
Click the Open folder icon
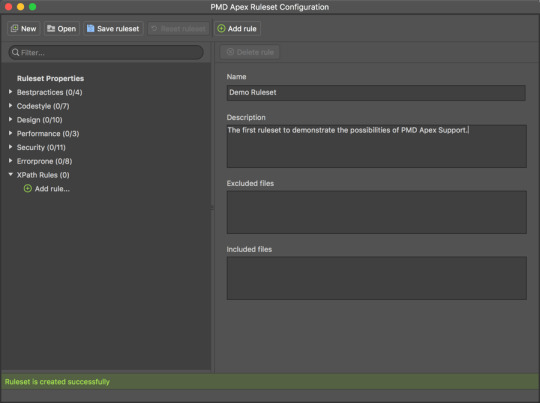click(51, 29)
